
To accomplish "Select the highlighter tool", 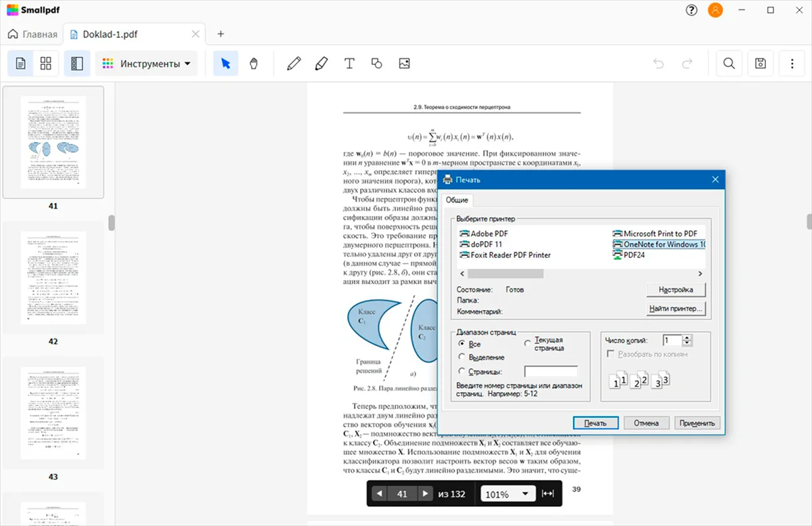I will click(x=321, y=64).
